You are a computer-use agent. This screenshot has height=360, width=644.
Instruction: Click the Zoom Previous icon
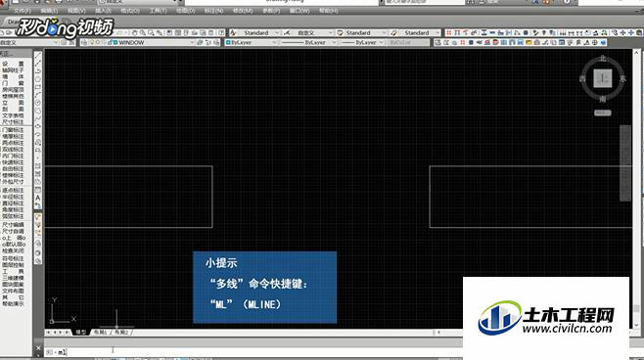(x=160, y=32)
